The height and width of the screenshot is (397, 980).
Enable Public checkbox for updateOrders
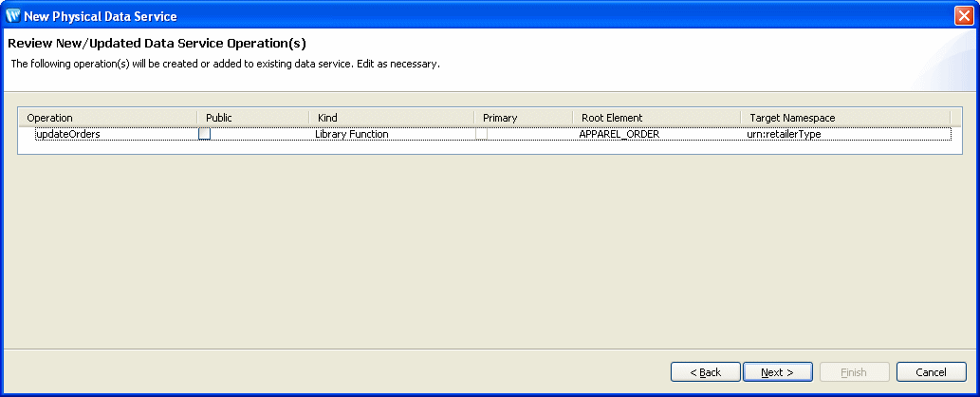[204, 134]
